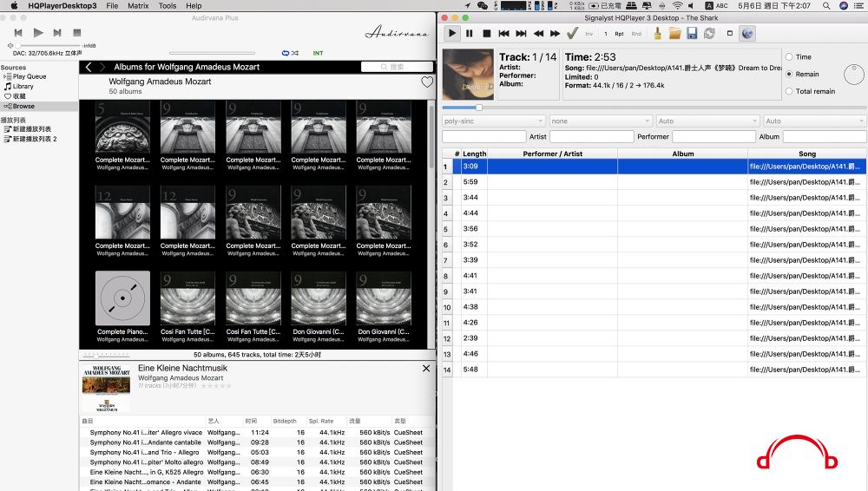
Task: Click the Performer / Artist column header
Action: pyautogui.click(x=552, y=154)
